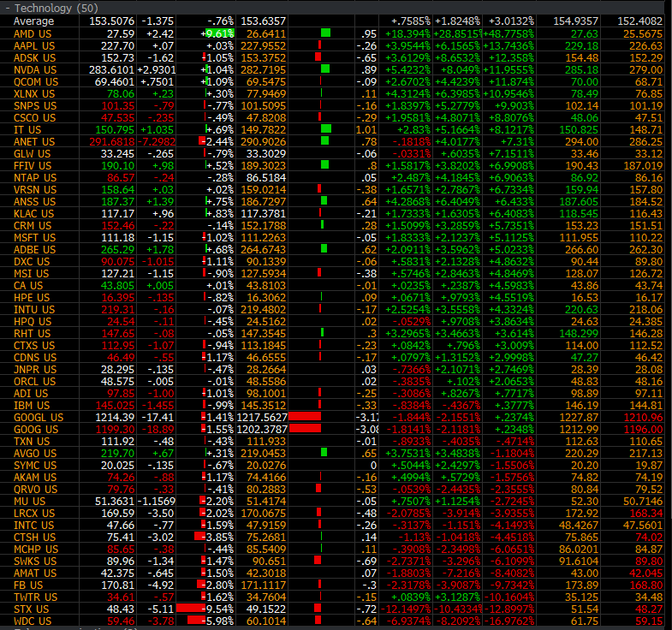Select INTU US ticker
Image resolution: width=672 pixels, height=630 pixels.
point(34,310)
